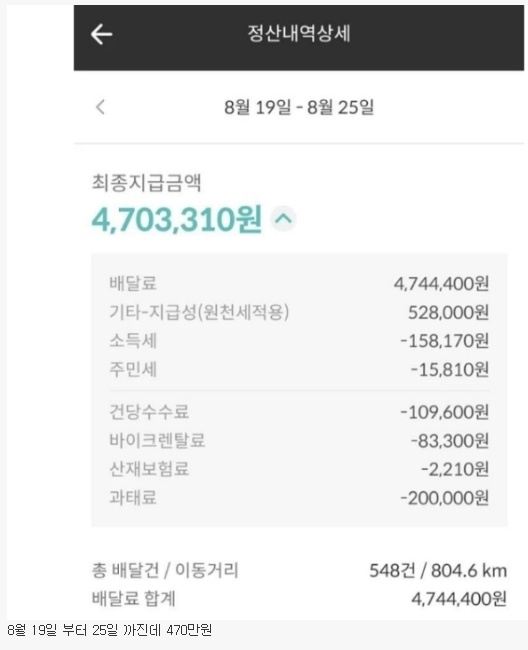This screenshot has height=650, width=528.
Task: Collapse the final payment details chevron
Action: pyautogui.click(x=283, y=218)
